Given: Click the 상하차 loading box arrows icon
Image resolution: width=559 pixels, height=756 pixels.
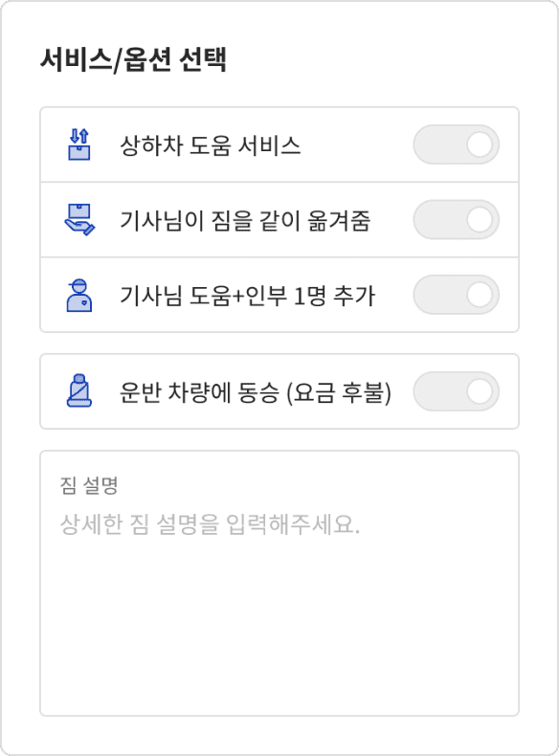Looking at the screenshot, I should tap(79, 145).
